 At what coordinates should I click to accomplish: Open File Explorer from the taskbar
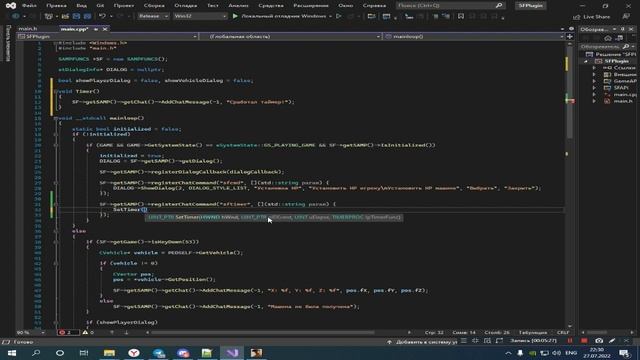109,353
